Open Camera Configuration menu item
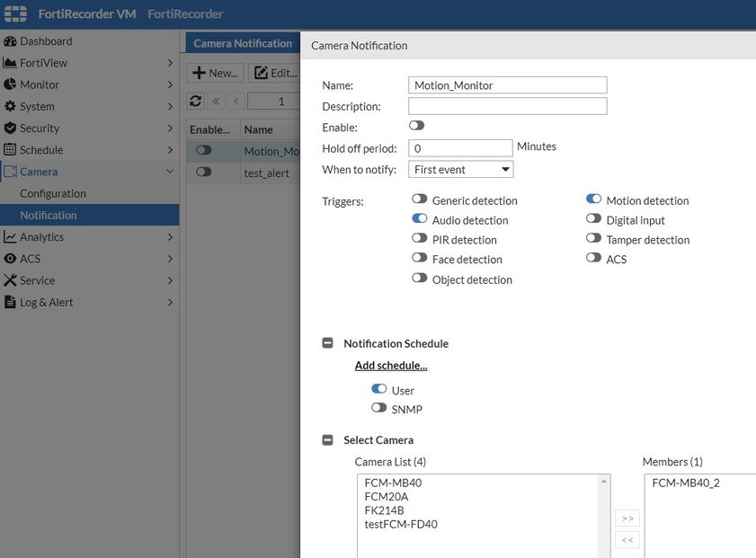The image size is (756, 558). [x=90, y=193]
